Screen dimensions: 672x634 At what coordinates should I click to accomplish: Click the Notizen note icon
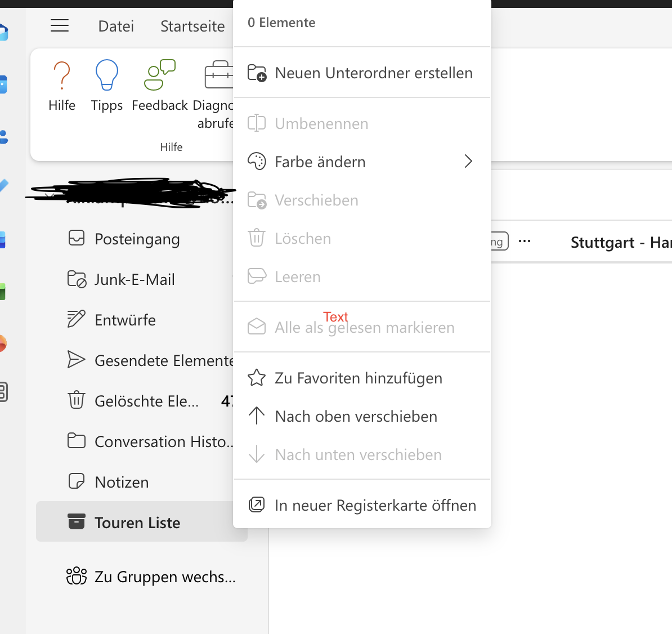tap(77, 481)
